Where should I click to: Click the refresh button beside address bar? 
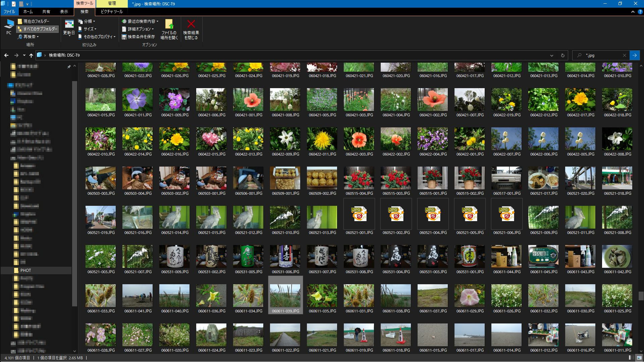562,55
